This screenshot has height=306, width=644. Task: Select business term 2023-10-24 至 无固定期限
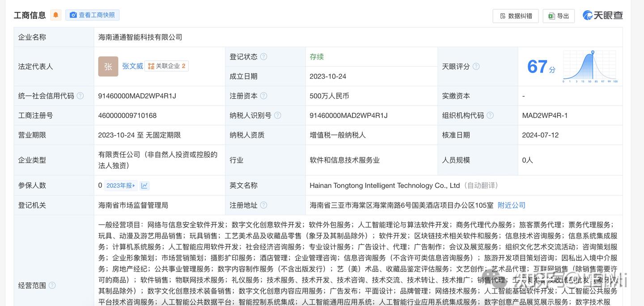tap(140, 135)
